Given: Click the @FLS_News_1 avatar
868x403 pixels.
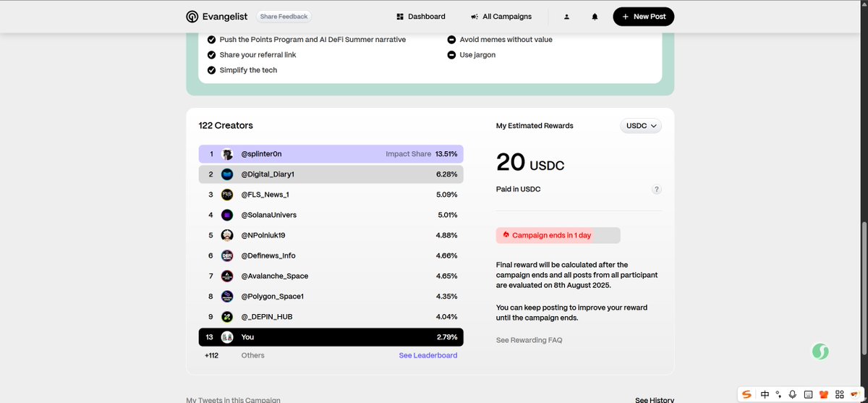Looking at the screenshot, I should tap(227, 195).
